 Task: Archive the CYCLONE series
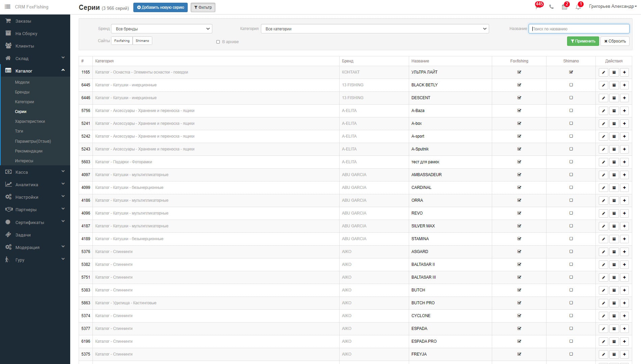pyautogui.click(x=614, y=316)
